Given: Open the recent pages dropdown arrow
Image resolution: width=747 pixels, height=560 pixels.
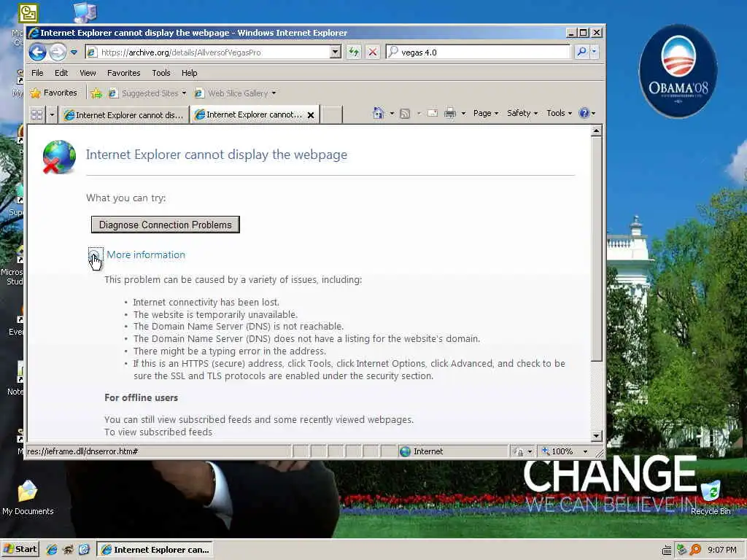Looking at the screenshot, I should pos(74,52).
